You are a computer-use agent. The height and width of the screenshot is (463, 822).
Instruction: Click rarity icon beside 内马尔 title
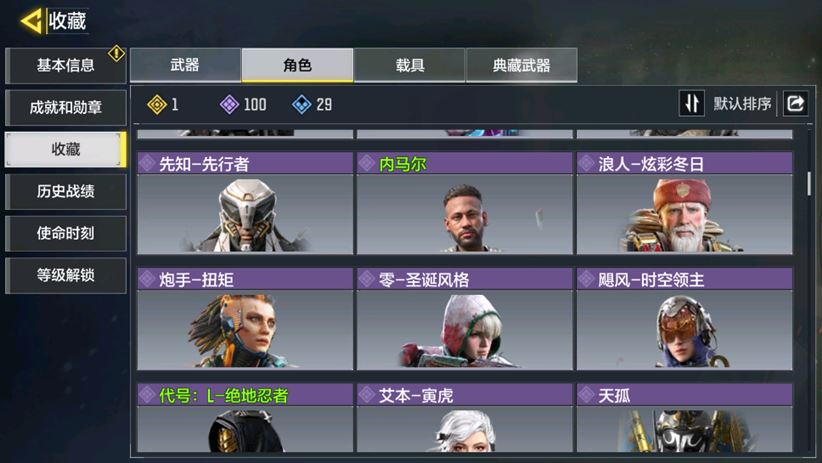366,164
